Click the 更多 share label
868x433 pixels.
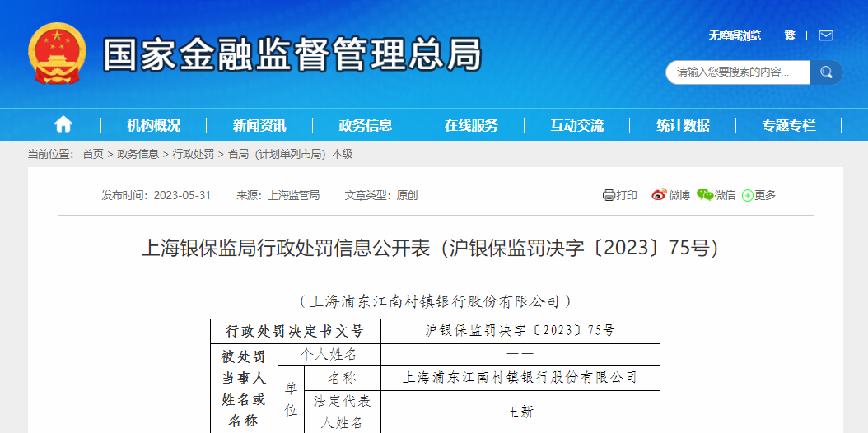coord(765,195)
